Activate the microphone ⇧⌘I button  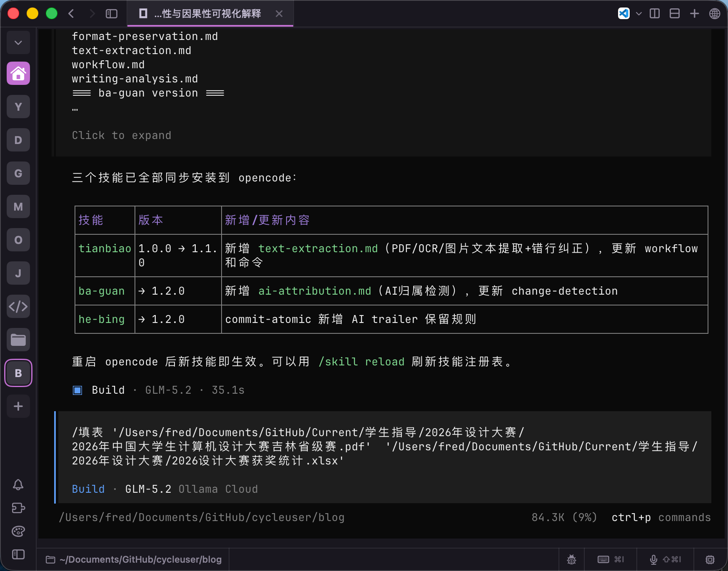(666, 559)
